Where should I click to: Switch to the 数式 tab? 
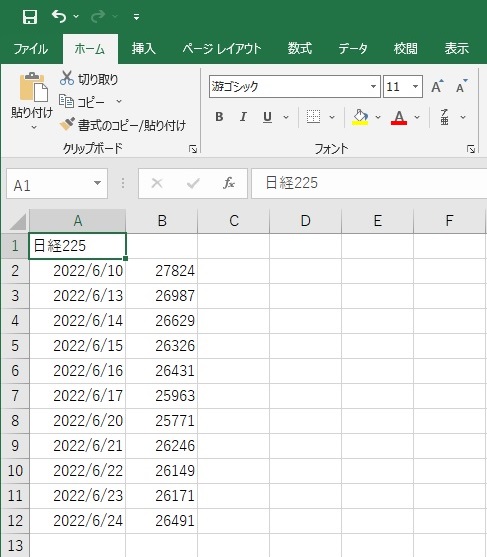coord(300,49)
